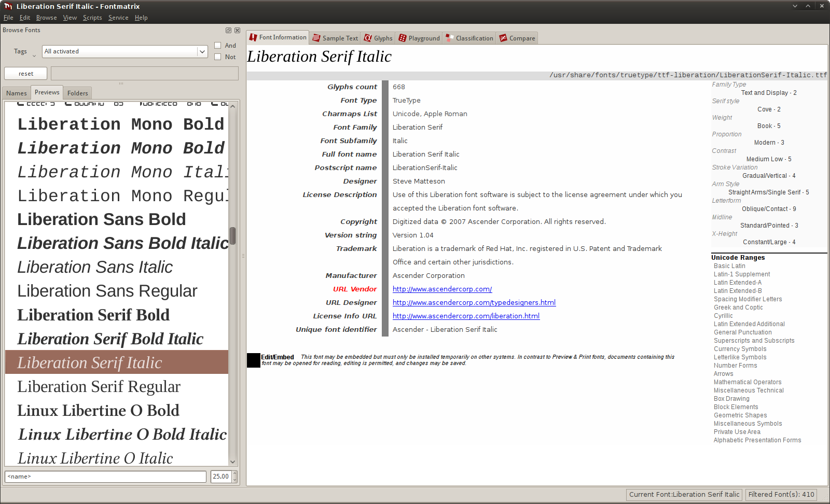Select Box Drawing Unicode range
Image resolution: width=830 pixels, height=504 pixels.
(x=731, y=399)
